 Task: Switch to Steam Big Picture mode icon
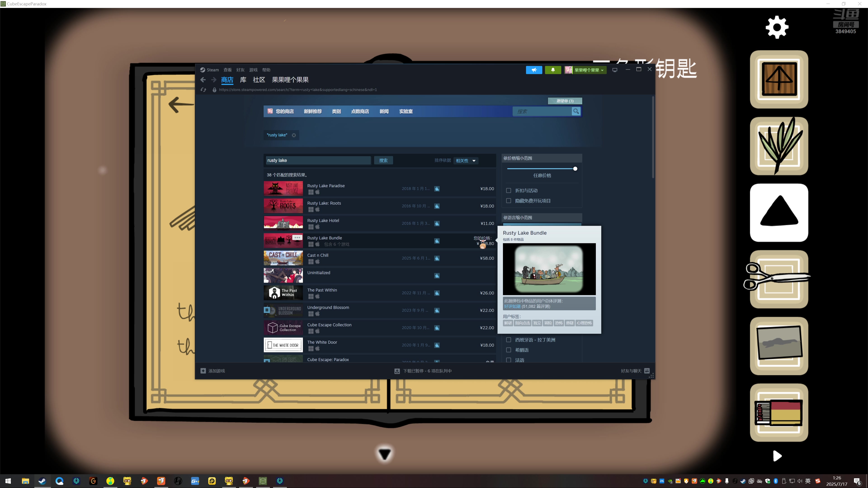615,70
